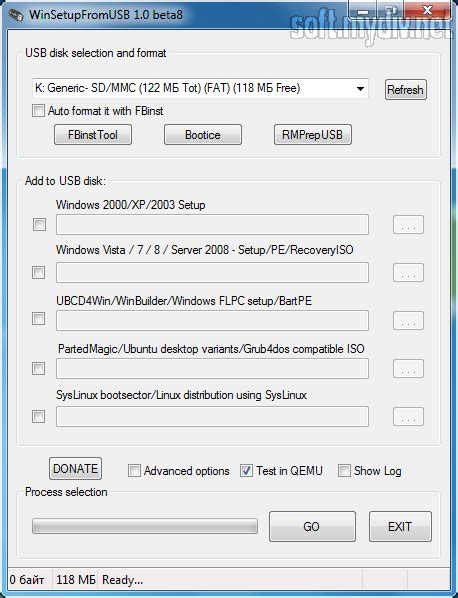This screenshot has width=458, height=598.
Task: Click the GO button
Action: tap(312, 527)
